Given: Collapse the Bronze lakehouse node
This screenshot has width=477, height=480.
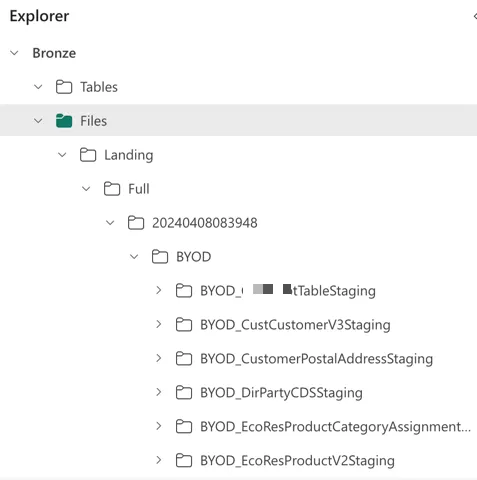Looking at the screenshot, I should tap(14, 53).
